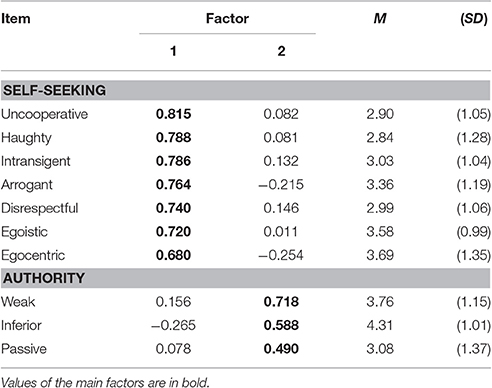Screen dimensions: 492x388
Task: Click the Weak bold 0.718 value
Action: click(x=281, y=302)
